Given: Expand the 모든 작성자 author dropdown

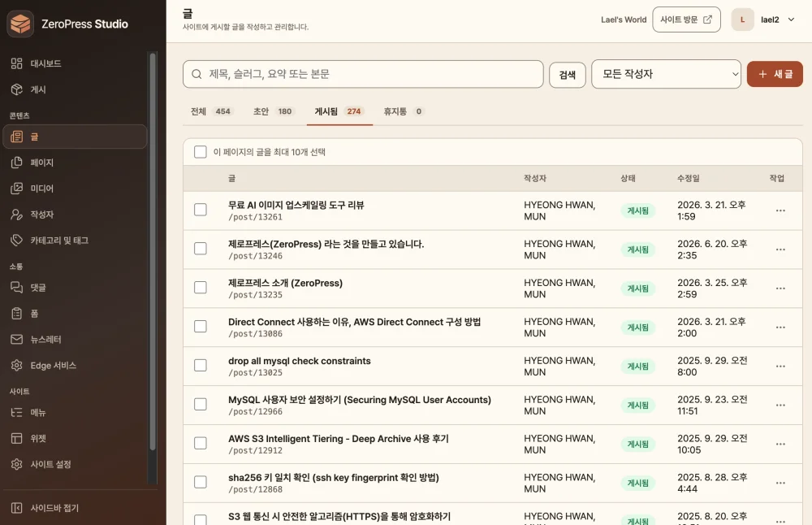Looking at the screenshot, I should pyautogui.click(x=666, y=74).
